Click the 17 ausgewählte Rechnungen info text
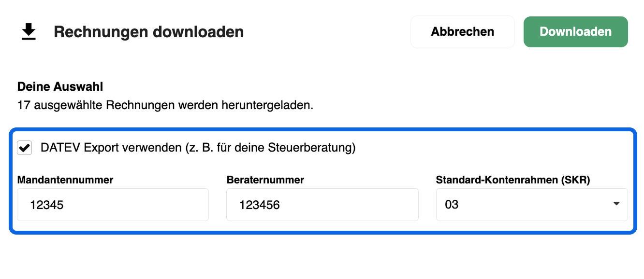 tap(165, 105)
